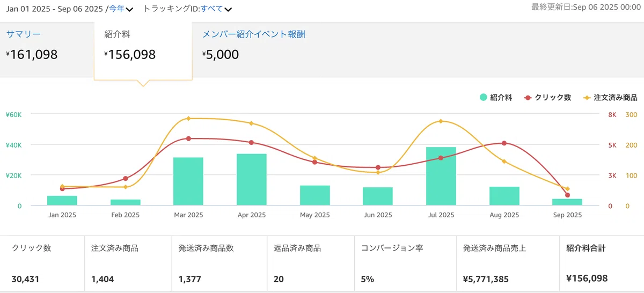This screenshot has height=293, width=644.
Task: Click the red click-count point for Jun 2025
Action: pos(378,167)
